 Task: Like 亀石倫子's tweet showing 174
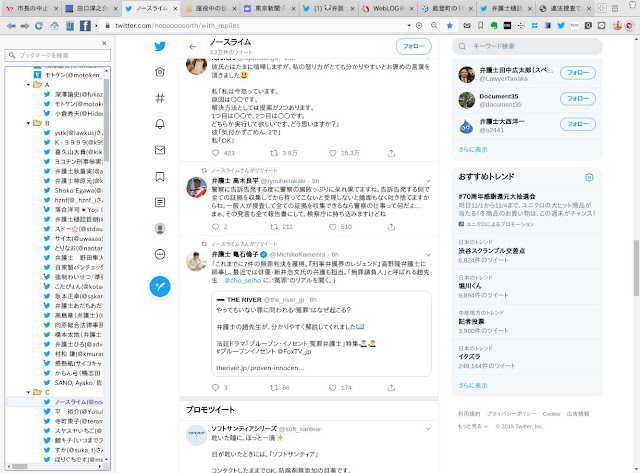(x=333, y=388)
